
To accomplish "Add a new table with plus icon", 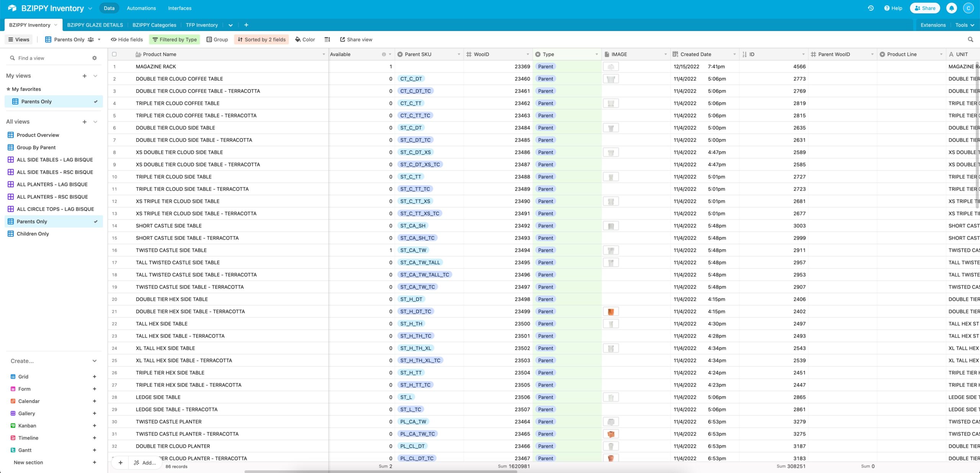I will 246,25.
